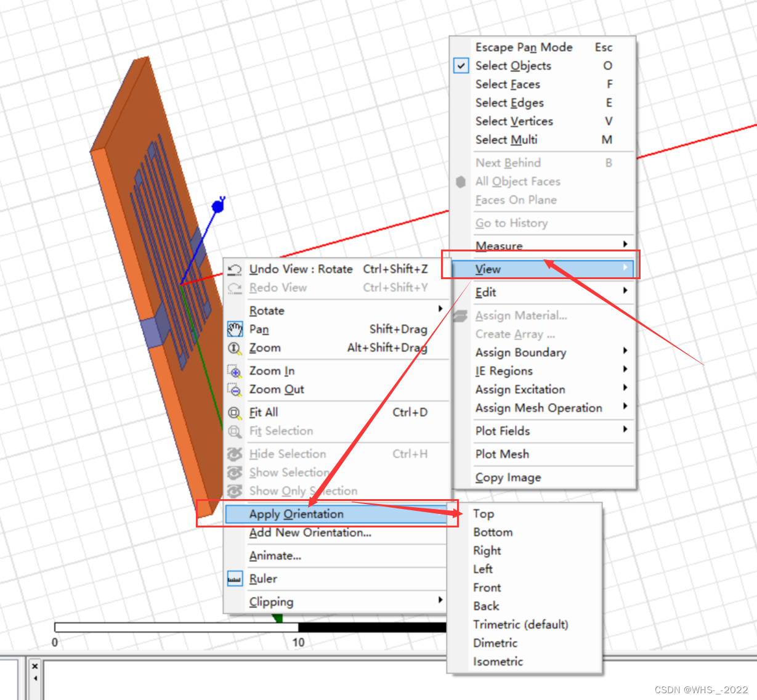Expand the Edit submenu

coord(543,292)
